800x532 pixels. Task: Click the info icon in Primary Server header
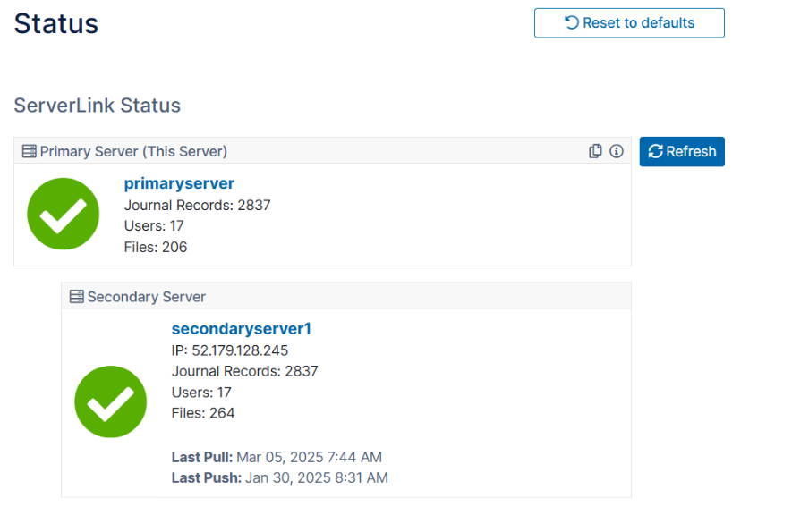pos(616,151)
